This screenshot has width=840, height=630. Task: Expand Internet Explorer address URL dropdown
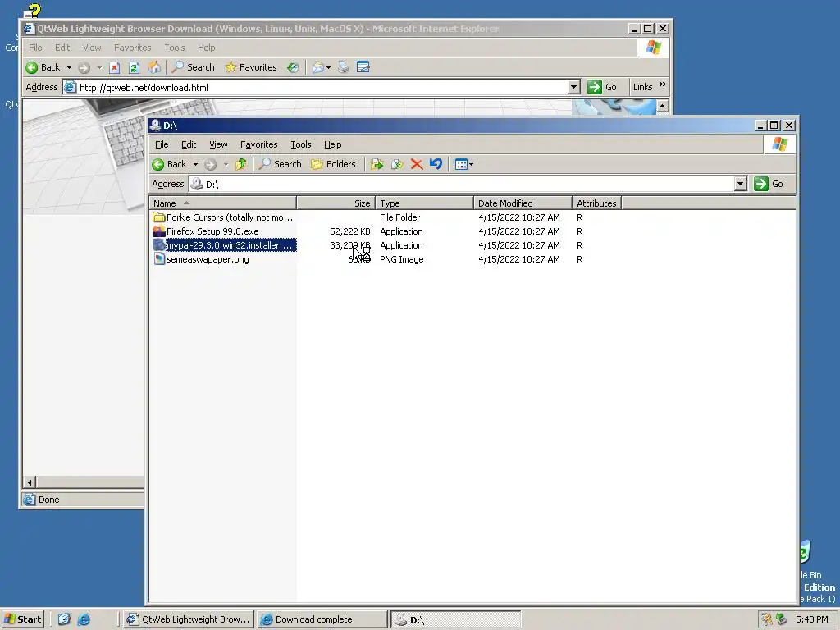(573, 87)
